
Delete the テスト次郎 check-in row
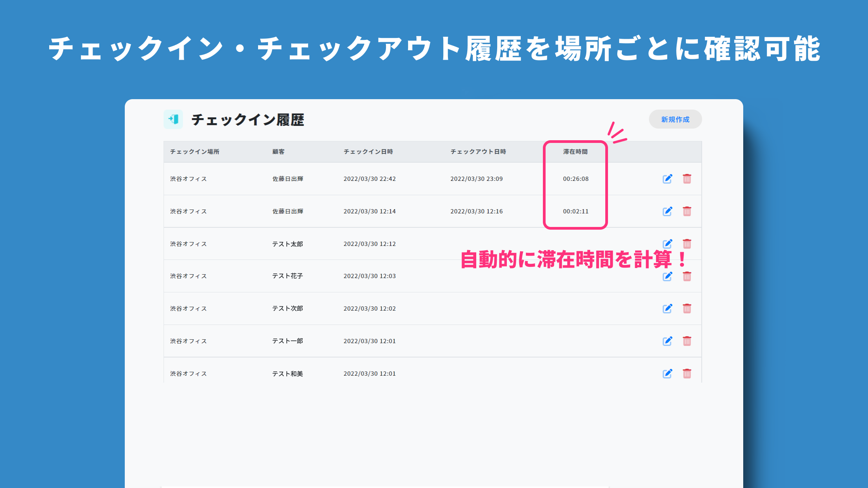pos(687,309)
